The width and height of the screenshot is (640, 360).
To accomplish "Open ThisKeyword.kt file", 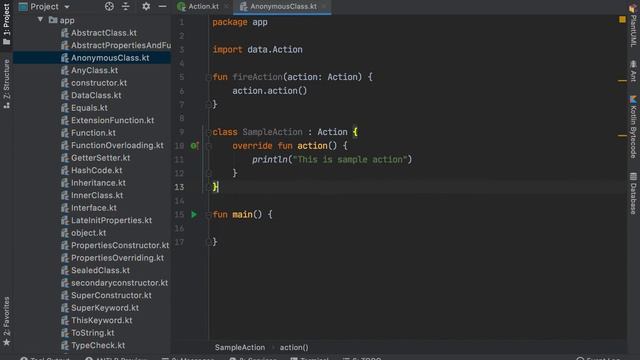I will coord(101,320).
